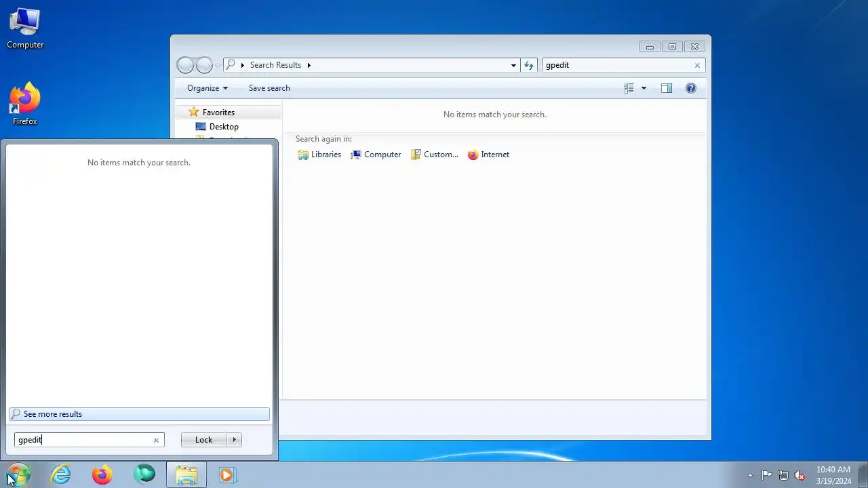Launch Firefox from the taskbar
868x488 pixels.
(x=102, y=474)
